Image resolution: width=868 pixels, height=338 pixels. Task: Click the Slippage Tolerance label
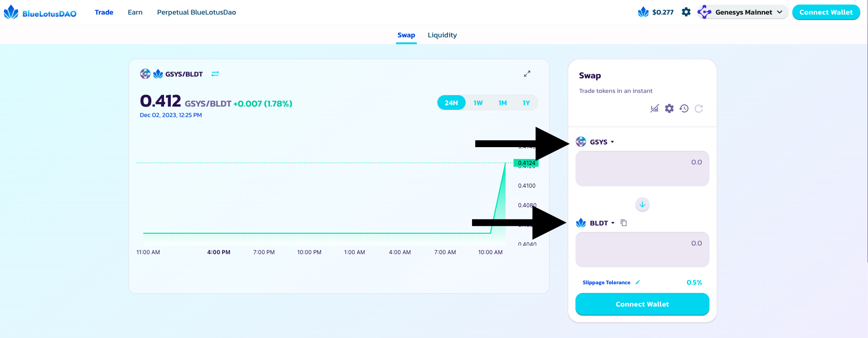606,282
